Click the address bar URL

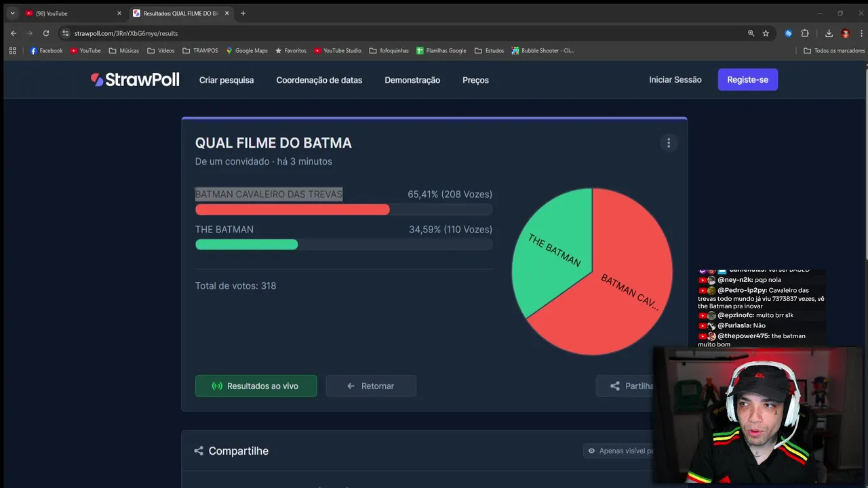click(126, 33)
